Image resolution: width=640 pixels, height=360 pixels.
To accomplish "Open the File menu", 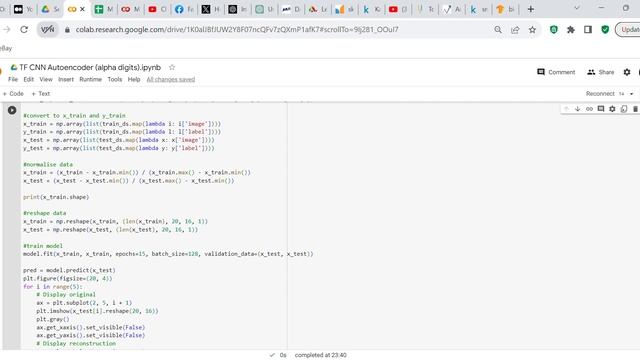I will click(13, 79).
